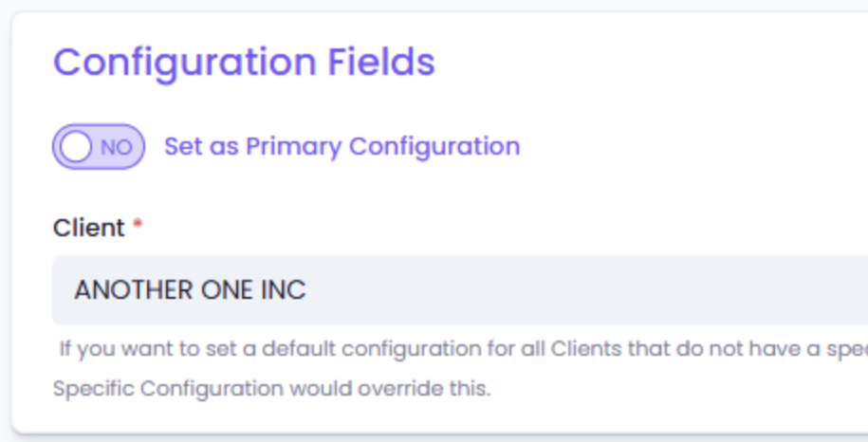Click the word Configuration in the heading
Viewport: 868px width, 442px height.
pyautogui.click(x=185, y=63)
